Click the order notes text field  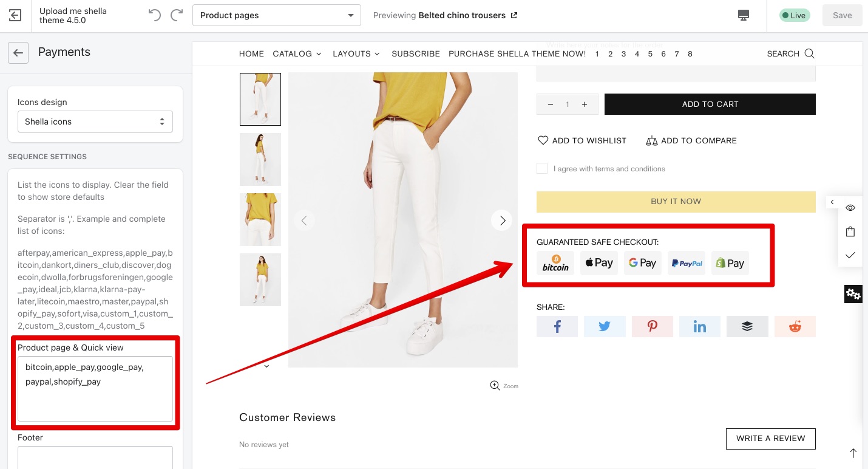(676, 73)
